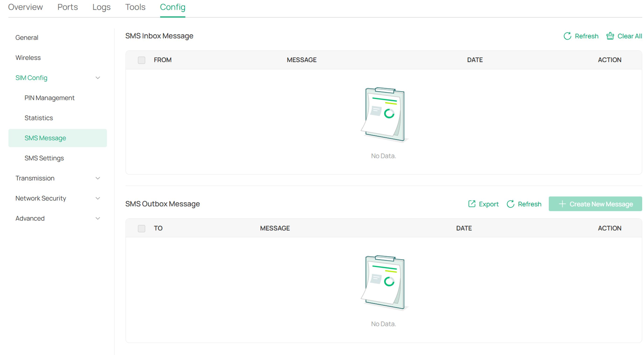Expand the Network Security chevron

click(98, 198)
